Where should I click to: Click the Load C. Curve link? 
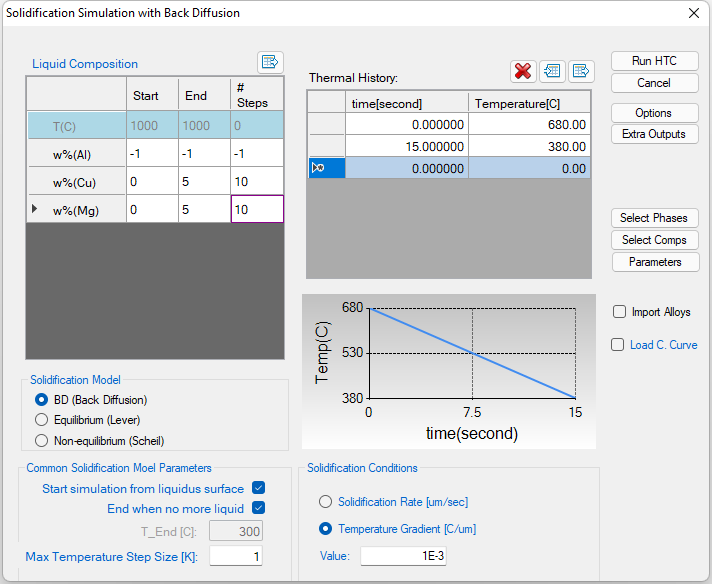click(x=663, y=345)
